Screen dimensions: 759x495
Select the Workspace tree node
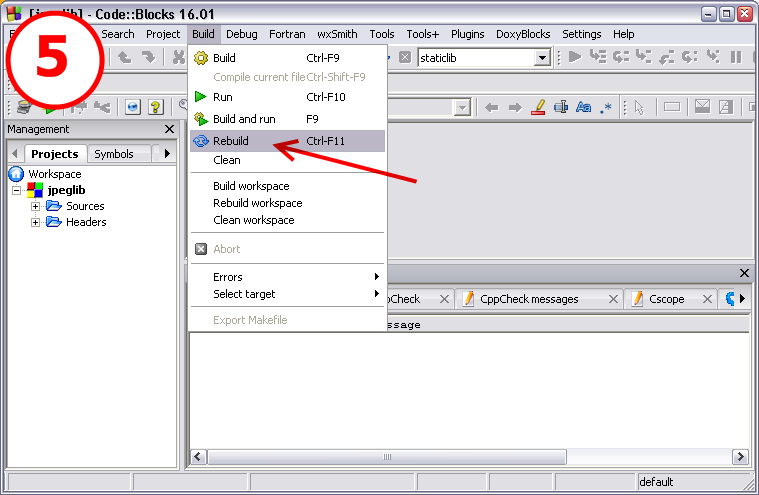tap(55, 174)
